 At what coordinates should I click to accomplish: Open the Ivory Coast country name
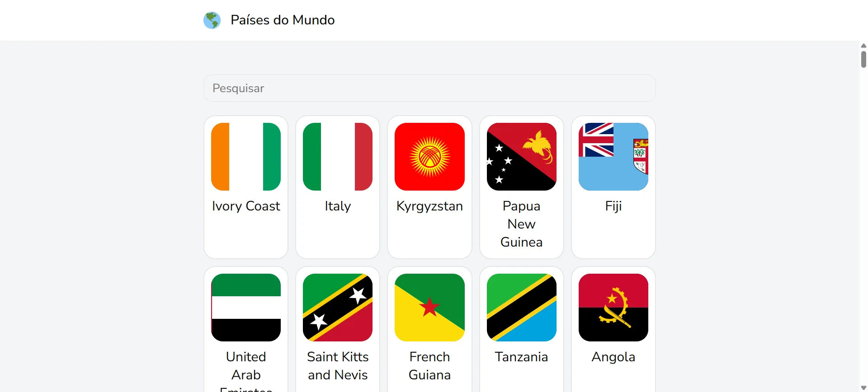pos(246,206)
